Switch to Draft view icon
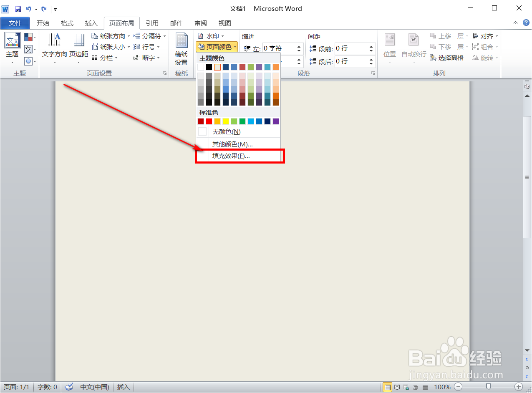The image size is (532, 393). (425, 387)
